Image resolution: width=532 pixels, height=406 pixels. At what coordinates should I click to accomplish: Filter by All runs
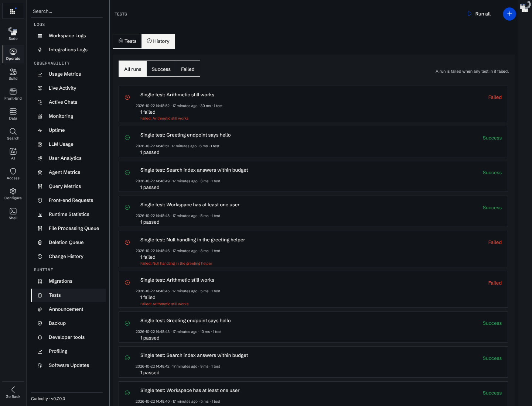coord(133,69)
